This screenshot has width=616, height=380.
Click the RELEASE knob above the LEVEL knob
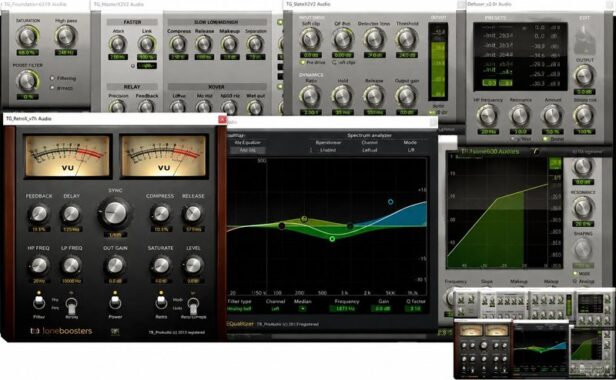click(x=193, y=214)
